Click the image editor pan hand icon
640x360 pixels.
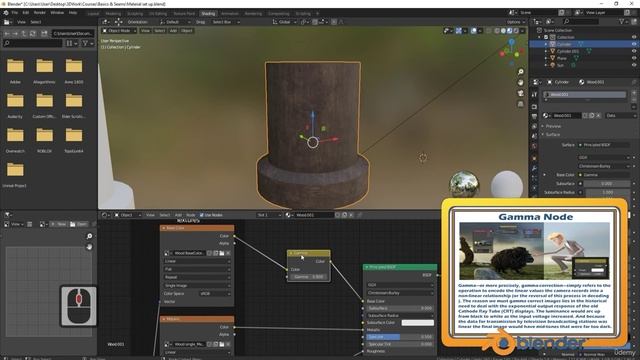tap(89, 247)
